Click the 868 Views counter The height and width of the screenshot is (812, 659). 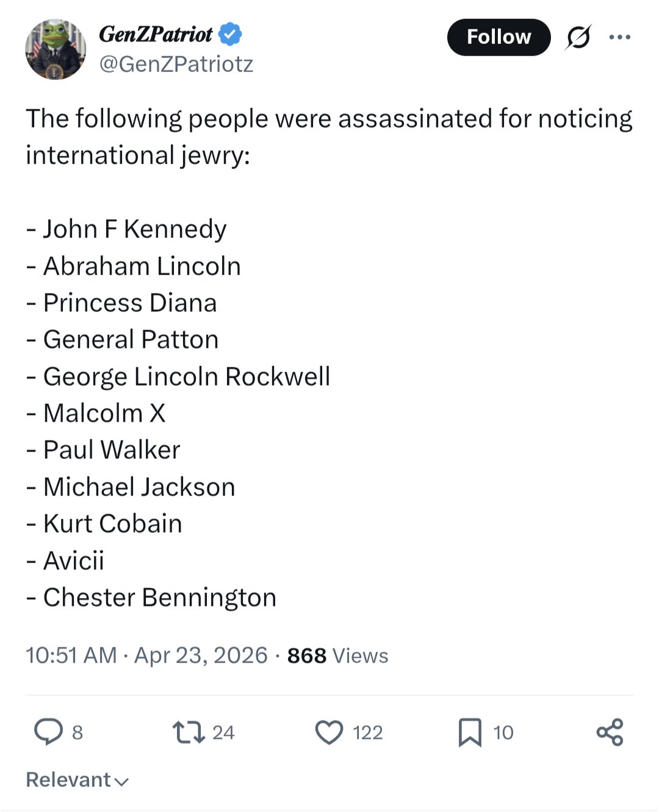[337, 655]
